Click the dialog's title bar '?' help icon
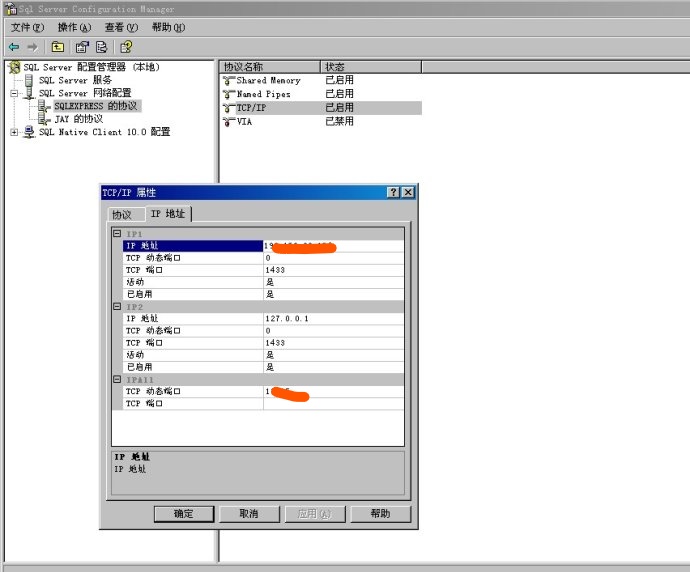Image resolution: width=690 pixels, height=572 pixels. point(394,192)
